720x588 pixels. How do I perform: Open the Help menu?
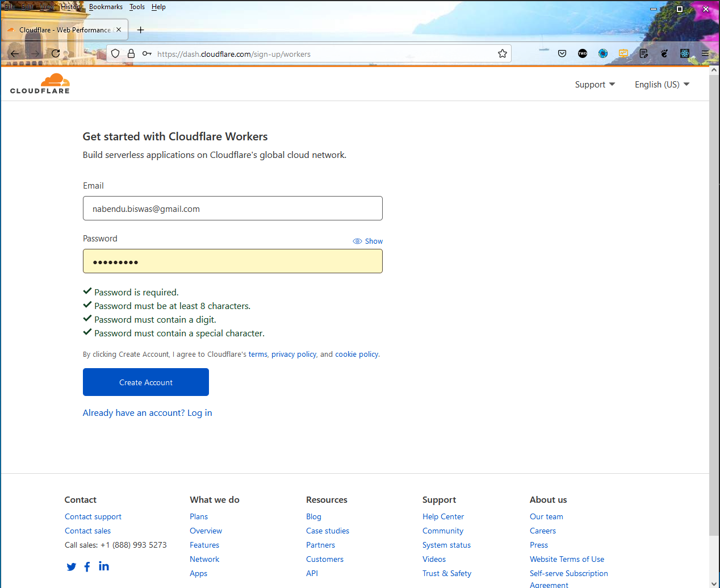(158, 7)
